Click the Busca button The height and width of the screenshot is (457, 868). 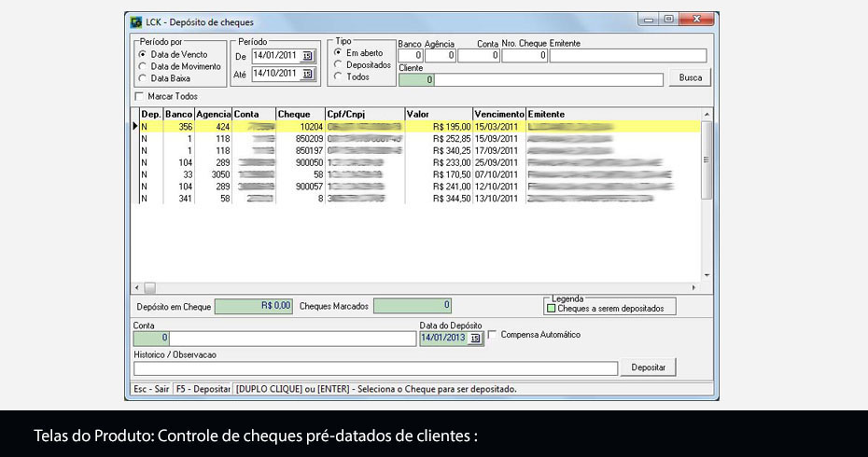click(x=691, y=78)
